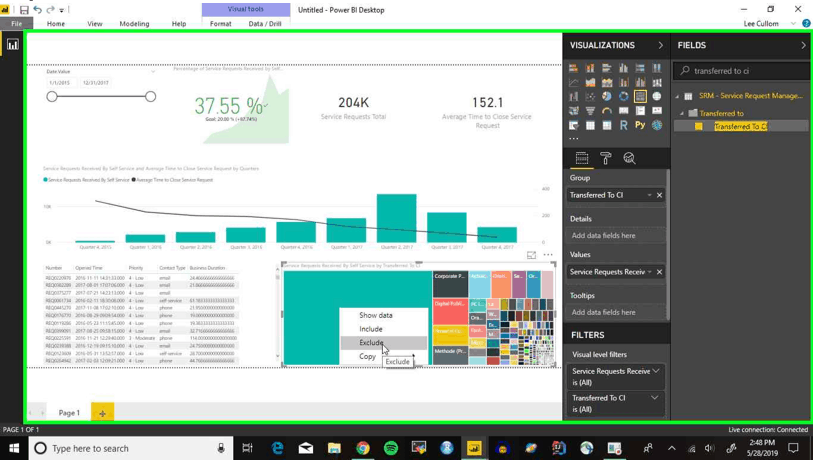The width and height of the screenshot is (816, 461).
Task: Select the Slicer visualization
Action: [x=573, y=125]
